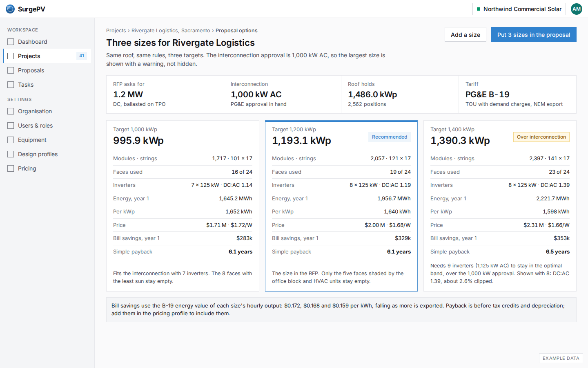
Task: Click the 1,000 kW AC interconnection value
Action: pyautogui.click(x=256, y=94)
